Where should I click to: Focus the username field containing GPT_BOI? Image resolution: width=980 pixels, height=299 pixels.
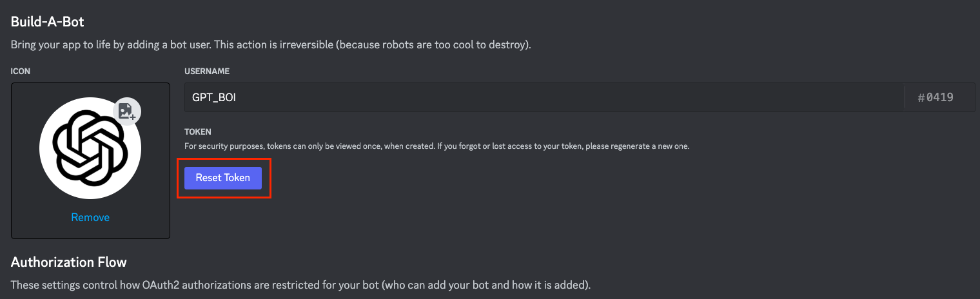point(542,98)
